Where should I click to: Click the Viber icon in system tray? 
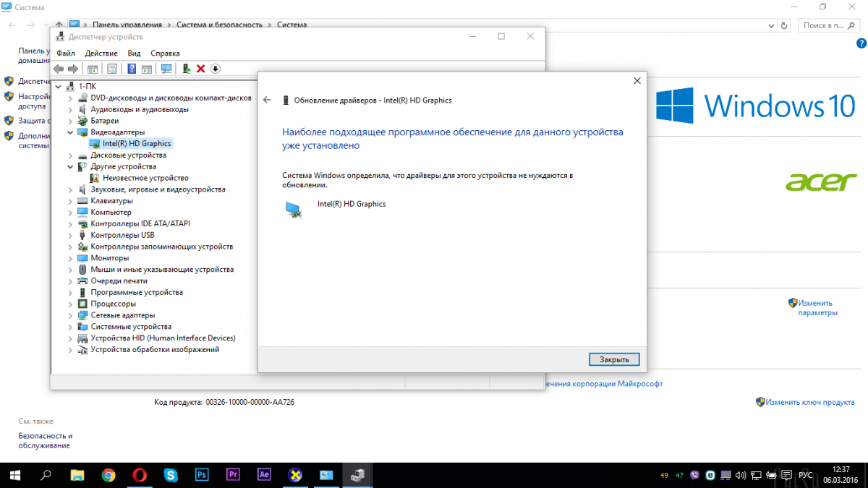[x=696, y=475]
